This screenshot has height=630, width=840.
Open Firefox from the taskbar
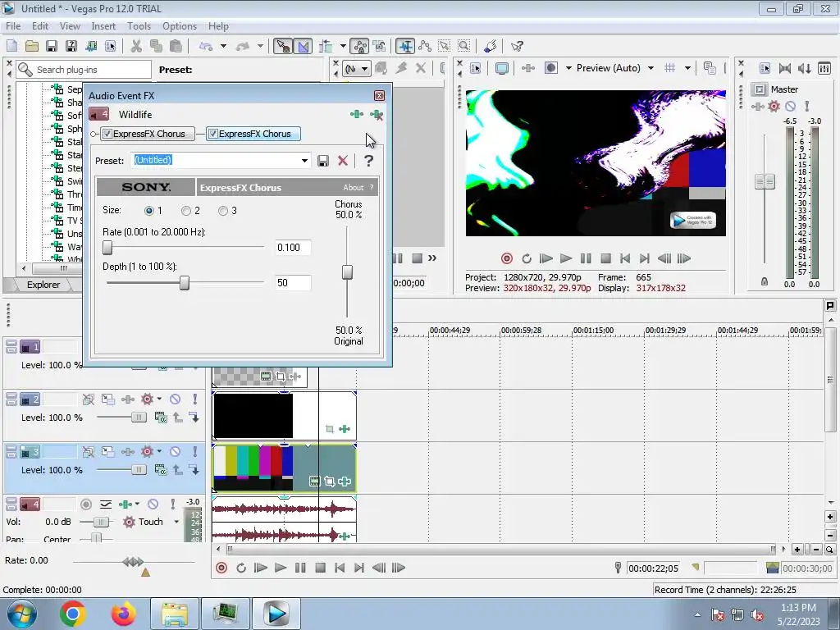pyautogui.click(x=123, y=614)
